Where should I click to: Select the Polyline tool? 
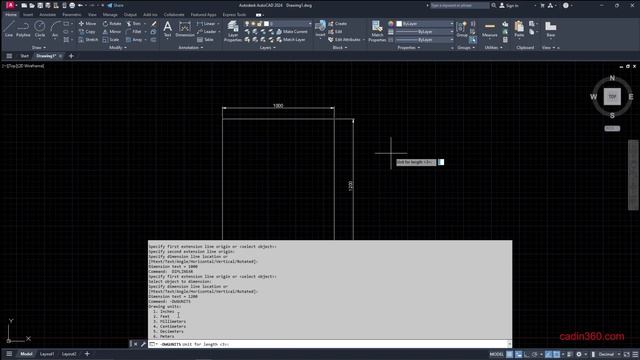coord(23,29)
